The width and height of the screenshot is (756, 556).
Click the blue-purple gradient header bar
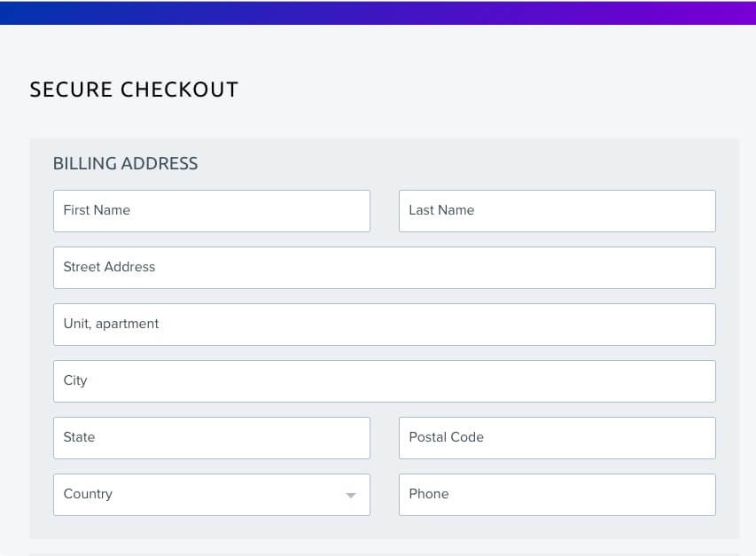click(x=378, y=12)
